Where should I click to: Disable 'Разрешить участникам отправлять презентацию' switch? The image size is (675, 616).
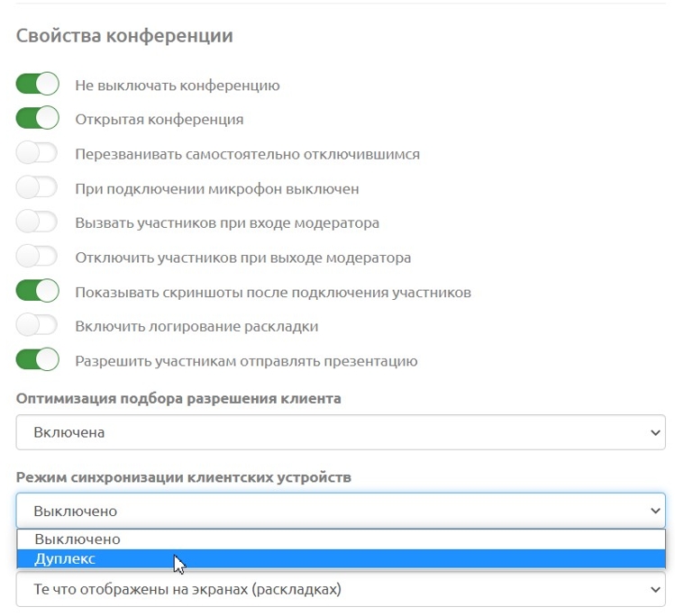coord(37,360)
